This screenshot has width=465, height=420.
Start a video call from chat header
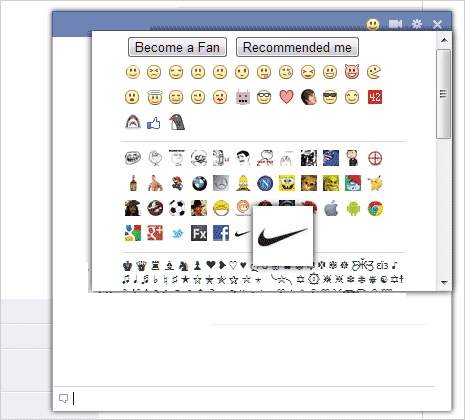click(395, 24)
